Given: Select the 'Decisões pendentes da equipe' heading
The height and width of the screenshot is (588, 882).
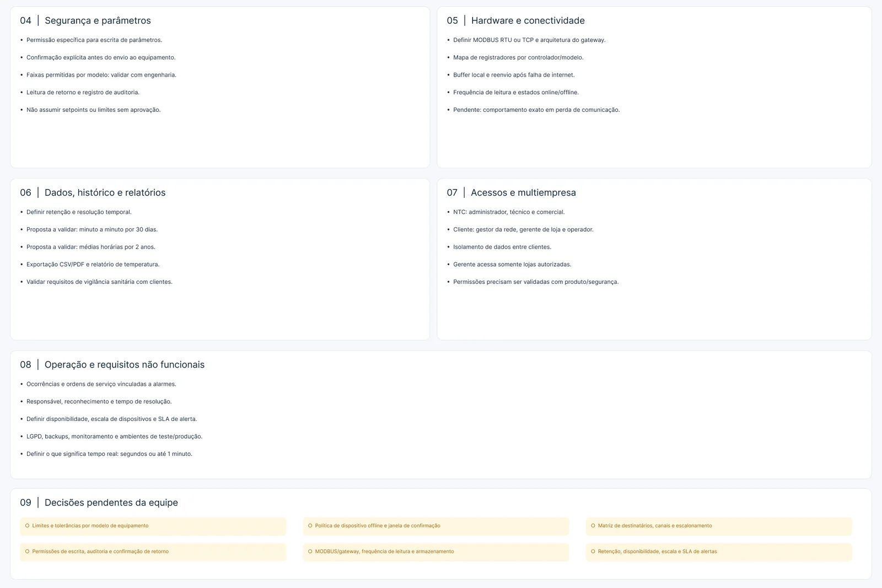Looking at the screenshot, I should click(111, 503).
